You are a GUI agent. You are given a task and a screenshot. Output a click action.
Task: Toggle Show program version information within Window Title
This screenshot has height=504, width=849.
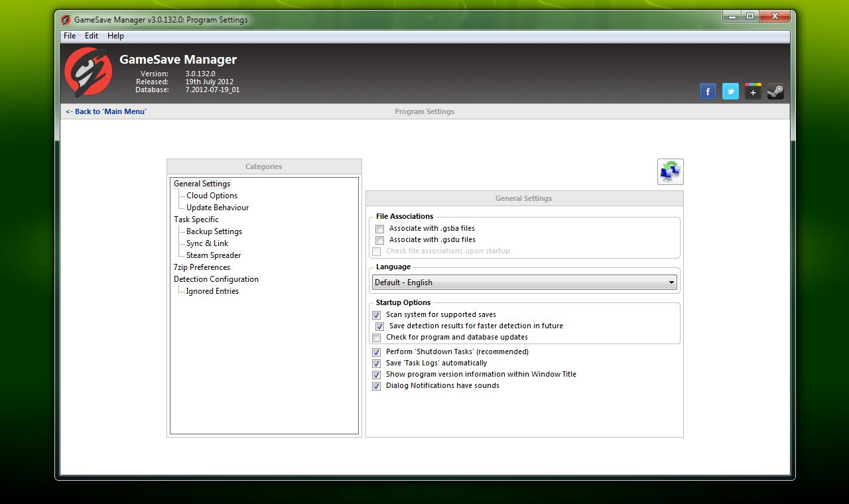click(x=377, y=375)
